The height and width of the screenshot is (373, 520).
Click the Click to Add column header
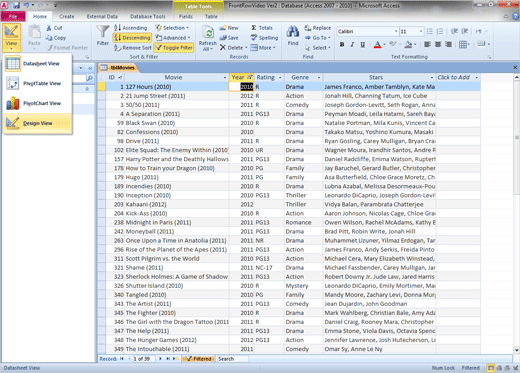tap(458, 77)
